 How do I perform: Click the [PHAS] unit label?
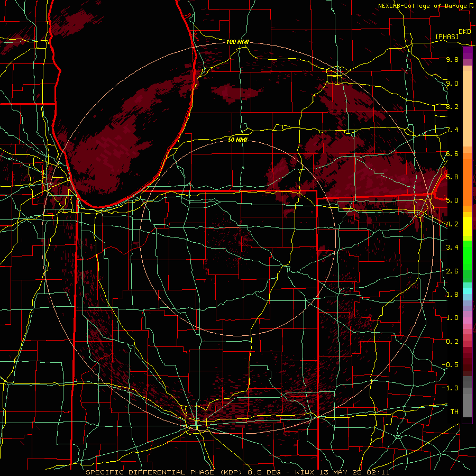pos(447,37)
